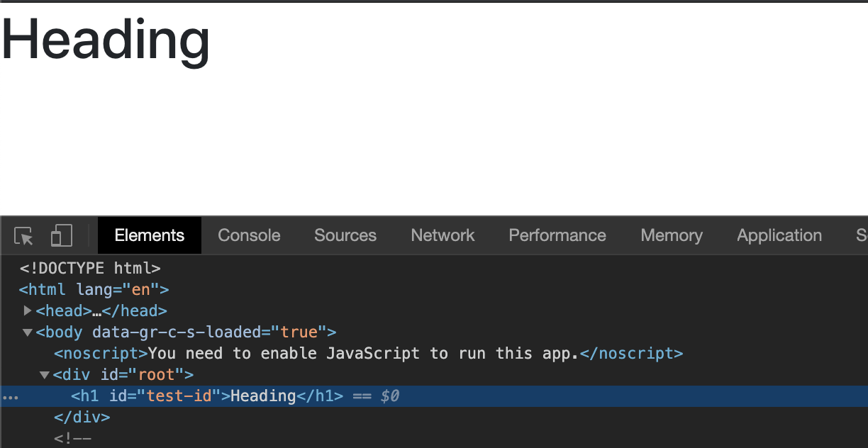Open the Sources tab
Screen dimensions: 868x448
[x=345, y=235]
